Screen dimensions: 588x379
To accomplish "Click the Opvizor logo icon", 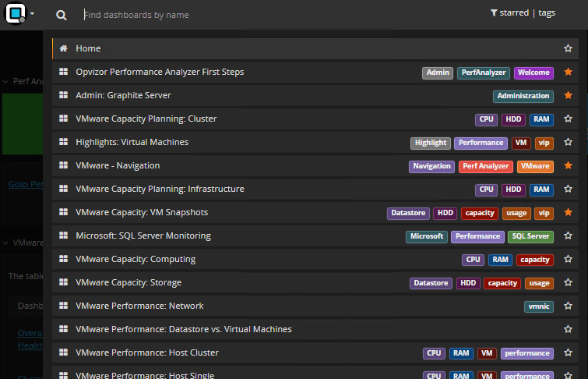I will pos(16,14).
